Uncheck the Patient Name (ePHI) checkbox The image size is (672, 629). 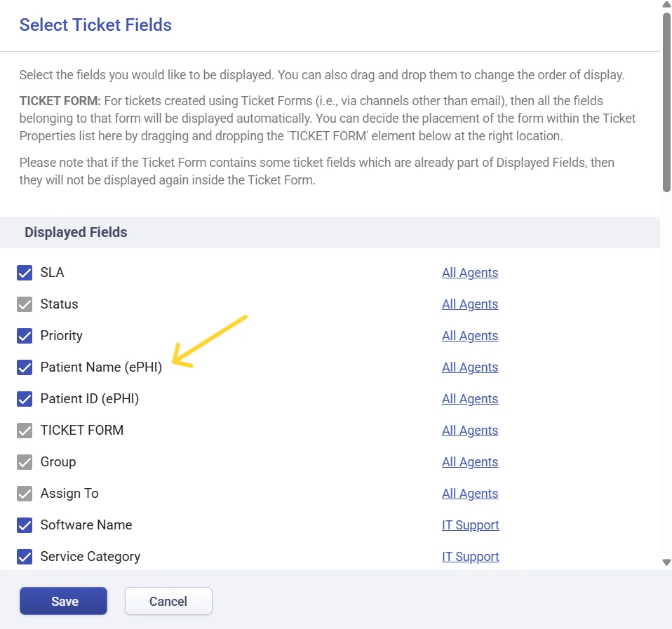coord(25,367)
